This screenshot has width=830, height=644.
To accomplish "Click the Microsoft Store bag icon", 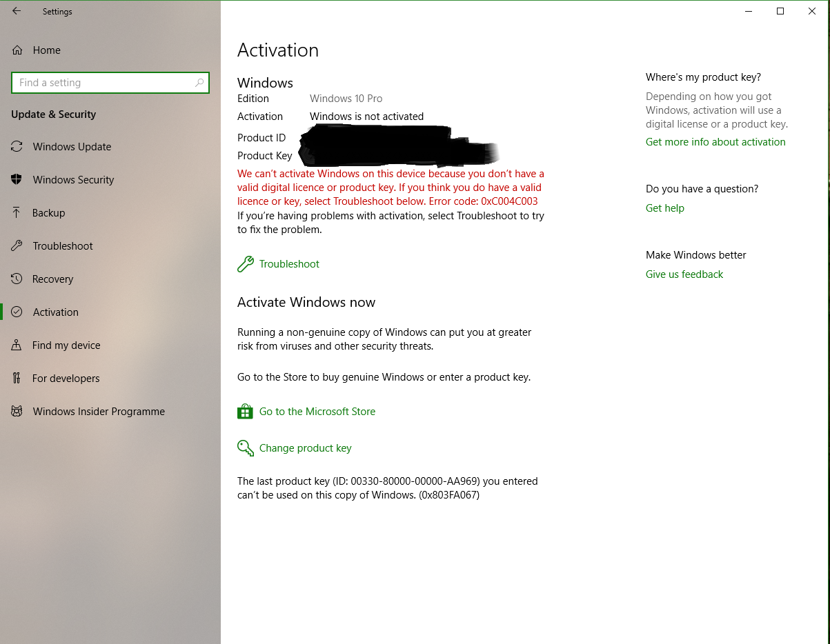I will tap(245, 412).
